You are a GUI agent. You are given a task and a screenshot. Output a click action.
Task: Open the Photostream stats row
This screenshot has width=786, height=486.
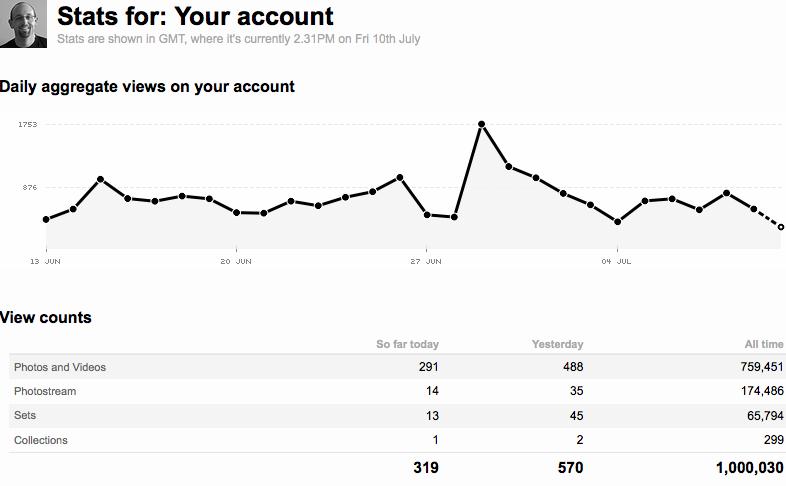pos(396,391)
